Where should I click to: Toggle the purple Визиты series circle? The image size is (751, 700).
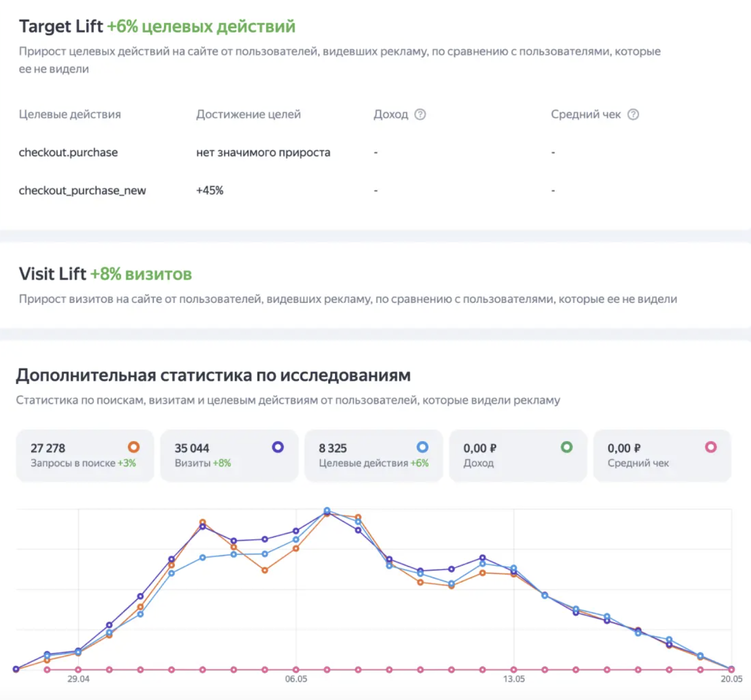click(x=278, y=447)
